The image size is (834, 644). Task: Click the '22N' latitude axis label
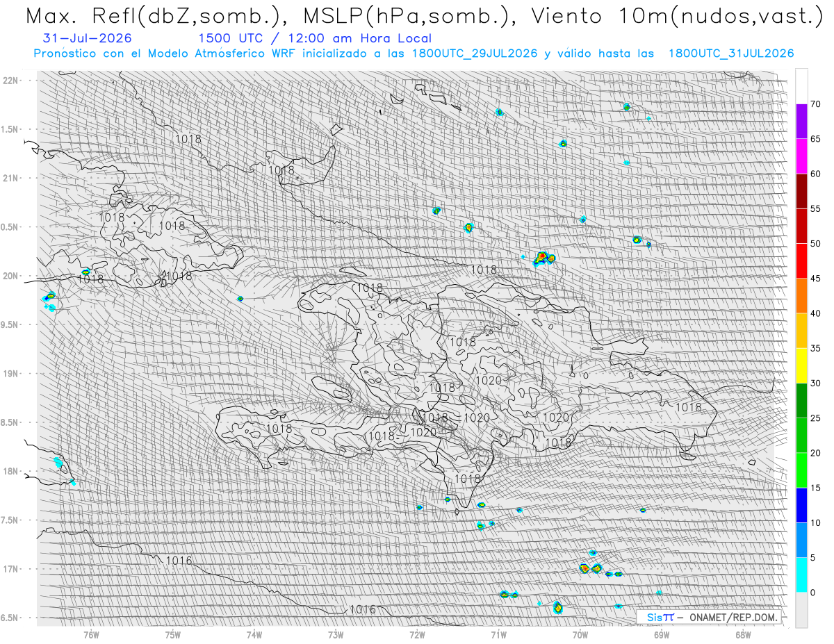pyautogui.click(x=11, y=80)
